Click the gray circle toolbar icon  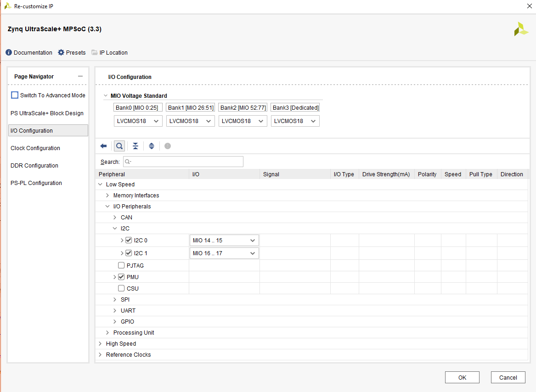click(168, 146)
